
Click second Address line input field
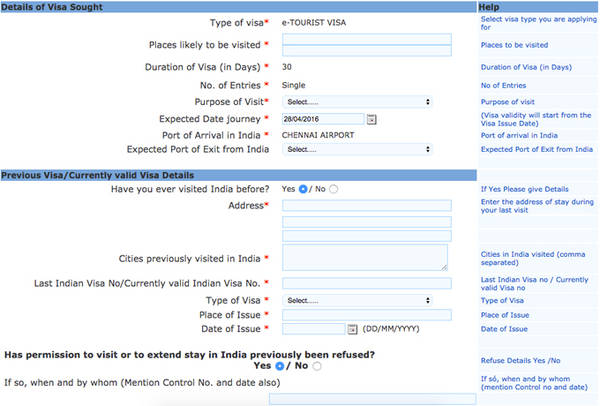click(367, 221)
